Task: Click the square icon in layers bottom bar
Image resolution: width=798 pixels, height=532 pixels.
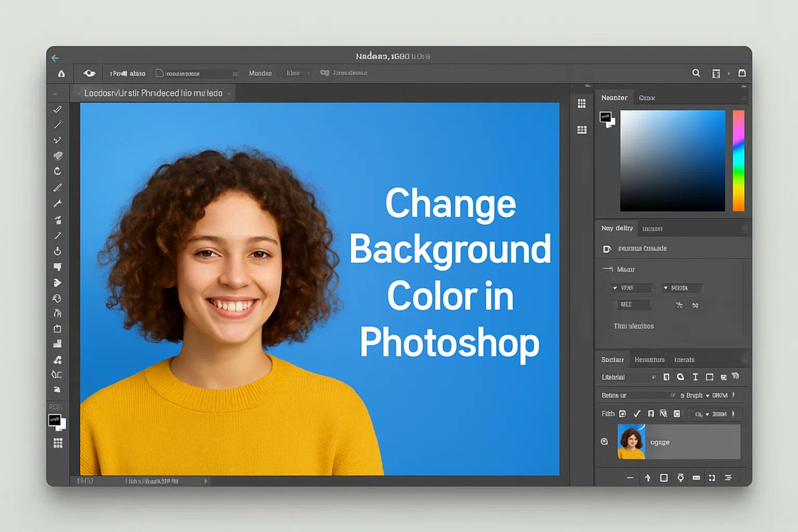Action: 664,477
